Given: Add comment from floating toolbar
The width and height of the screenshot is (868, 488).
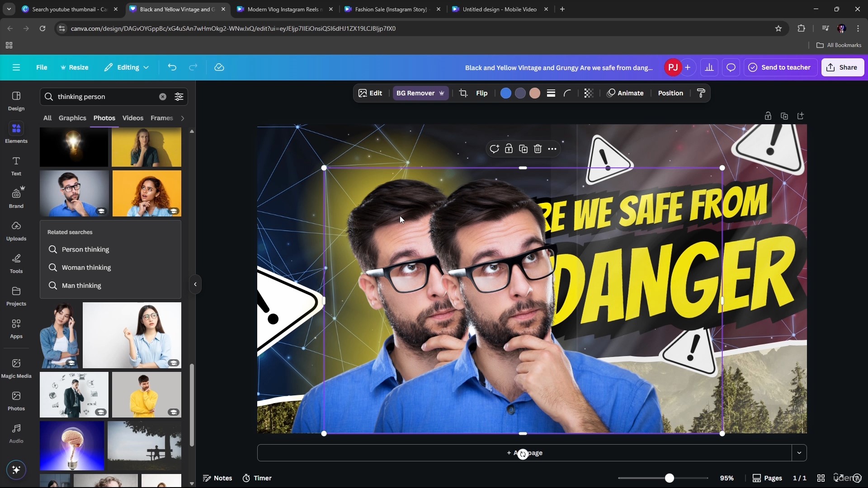Looking at the screenshot, I should pyautogui.click(x=494, y=149).
